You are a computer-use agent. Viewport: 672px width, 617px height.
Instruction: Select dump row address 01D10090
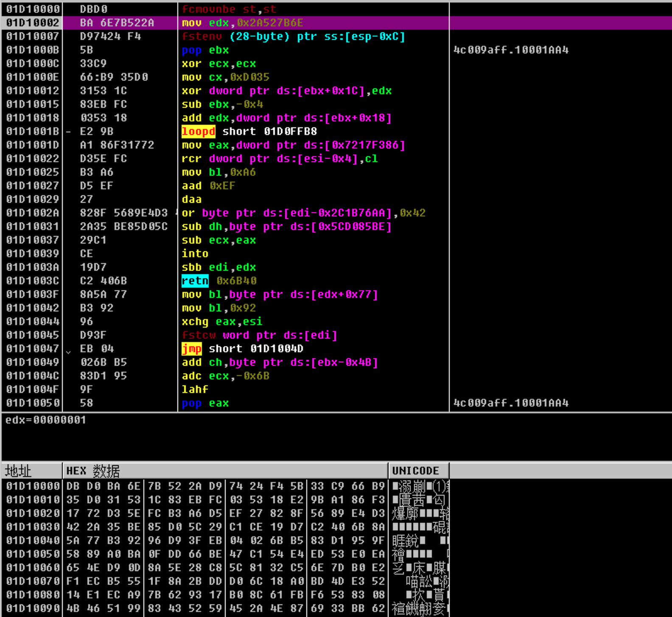click(33, 609)
